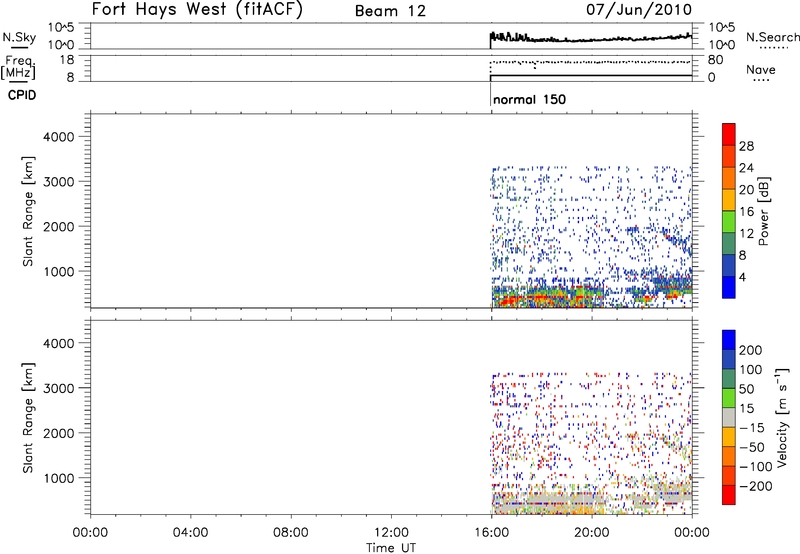Click the '20:00' time axis label

click(591, 533)
